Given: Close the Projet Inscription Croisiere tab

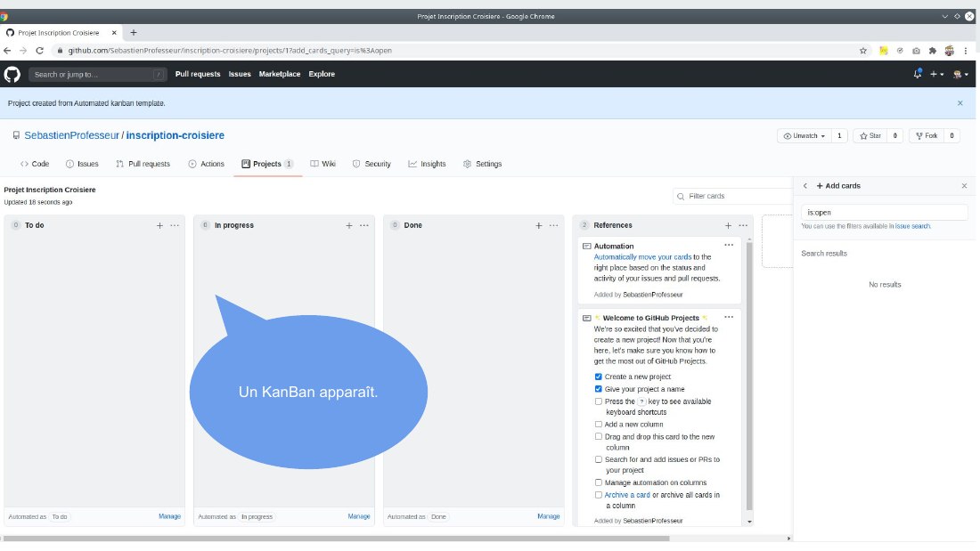Looking at the screenshot, I should pyautogui.click(x=114, y=32).
